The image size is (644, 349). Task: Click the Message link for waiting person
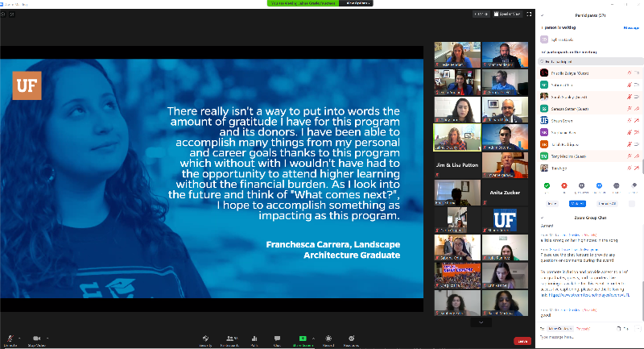tap(631, 27)
